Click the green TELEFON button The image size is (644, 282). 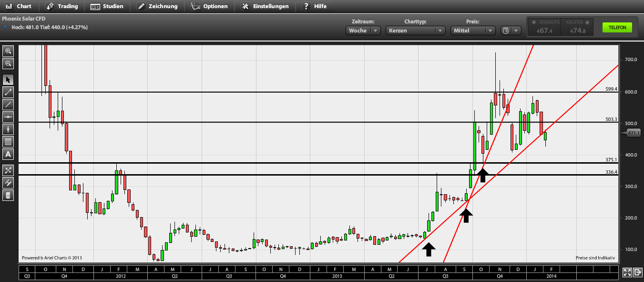(x=617, y=28)
